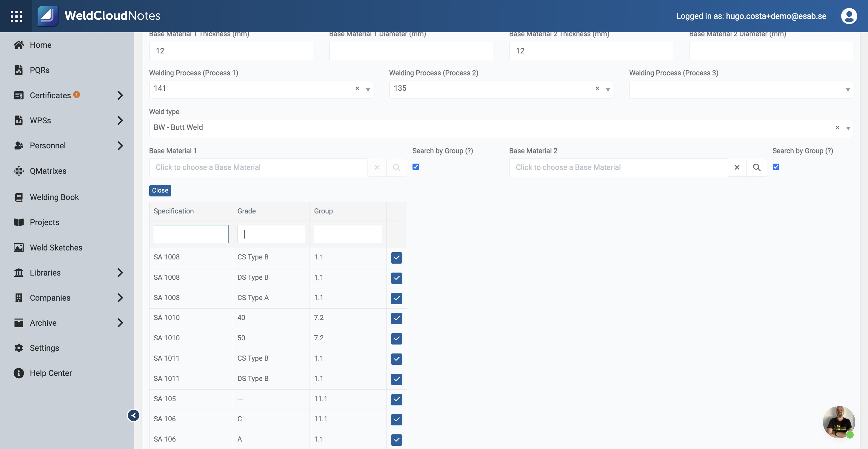
Task: Open Projects from the sidebar
Action: pos(44,222)
